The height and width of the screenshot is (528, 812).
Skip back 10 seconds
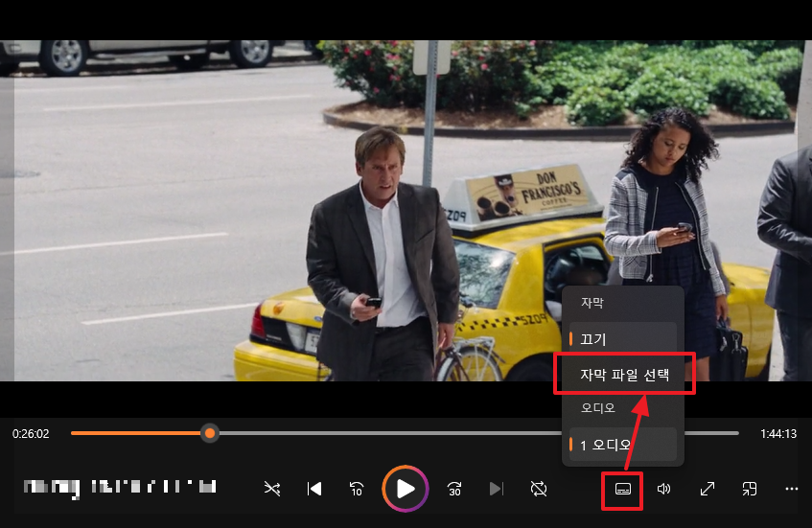point(357,489)
